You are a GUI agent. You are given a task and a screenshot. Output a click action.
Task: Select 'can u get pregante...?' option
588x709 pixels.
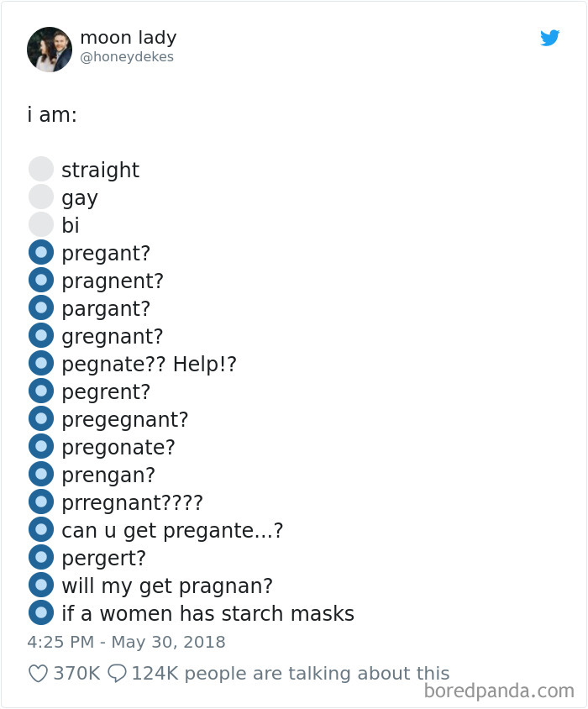(x=40, y=528)
